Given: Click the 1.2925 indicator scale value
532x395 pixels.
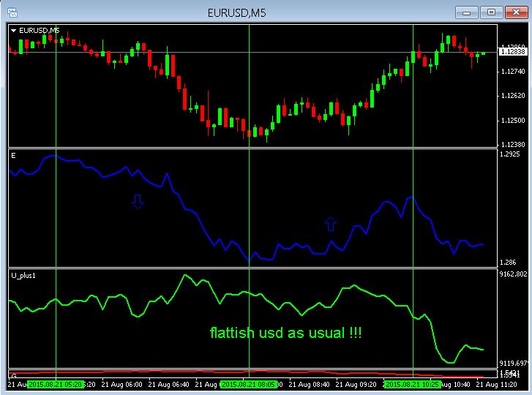Looking at the screenshot, I should click(510, 154).
